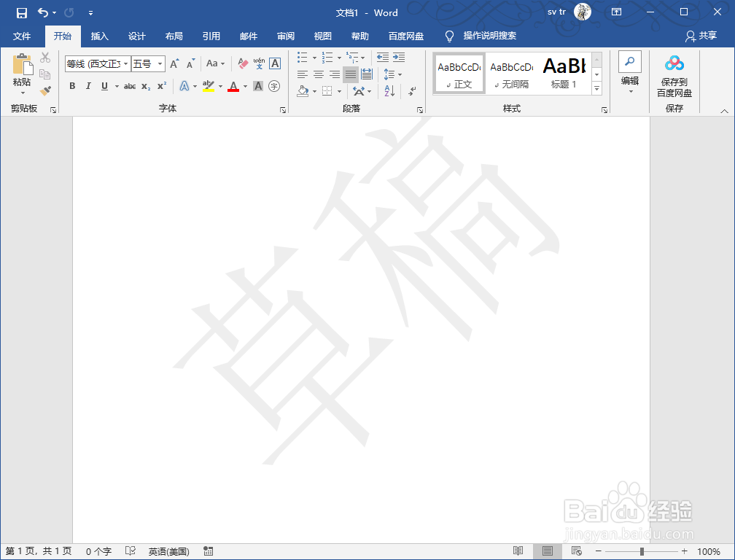Apply the yellow text highlight color
735x560 pixels.
pos(208,86)
